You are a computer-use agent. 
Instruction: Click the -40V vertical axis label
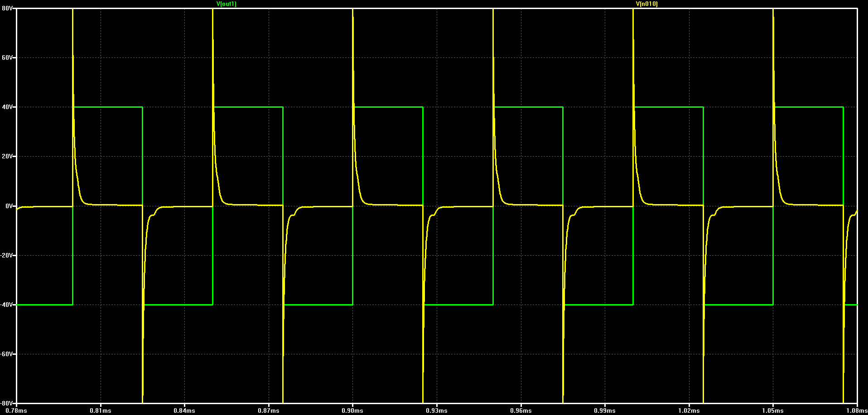[x=7, y=305]
